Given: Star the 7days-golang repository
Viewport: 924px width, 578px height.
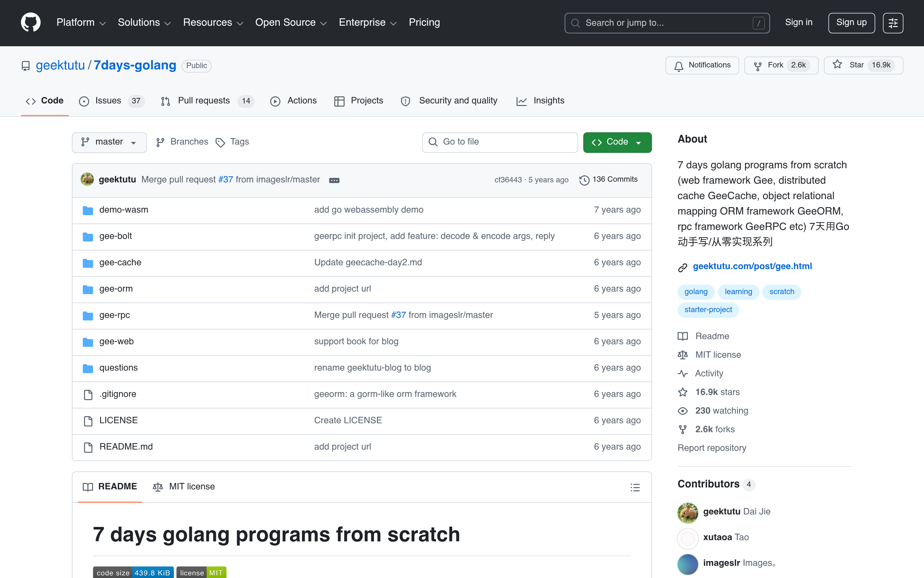Looking at the screenshot, I should tap(863, 66).
